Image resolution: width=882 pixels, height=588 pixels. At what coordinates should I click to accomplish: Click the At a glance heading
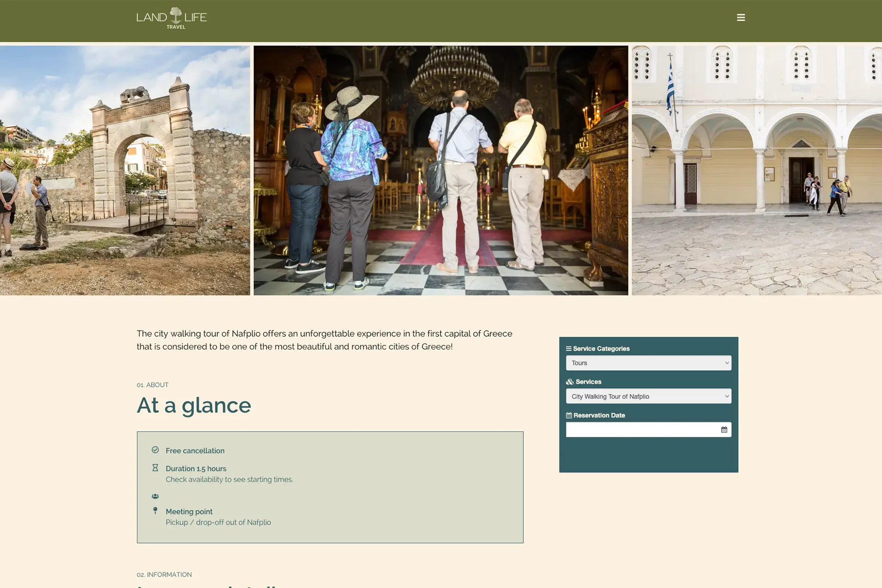pyautogui.click(x=194, y=405)
